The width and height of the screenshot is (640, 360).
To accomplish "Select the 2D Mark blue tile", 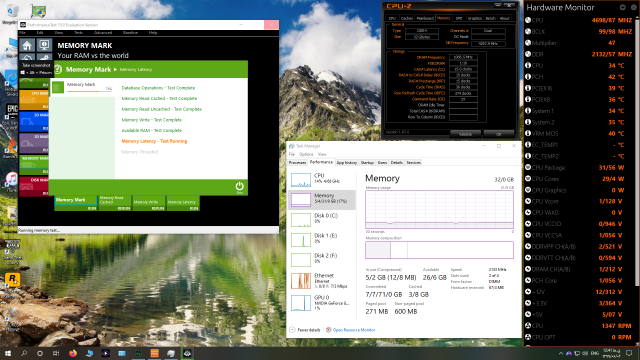I will pyautogui.click(x=34, y=122).
